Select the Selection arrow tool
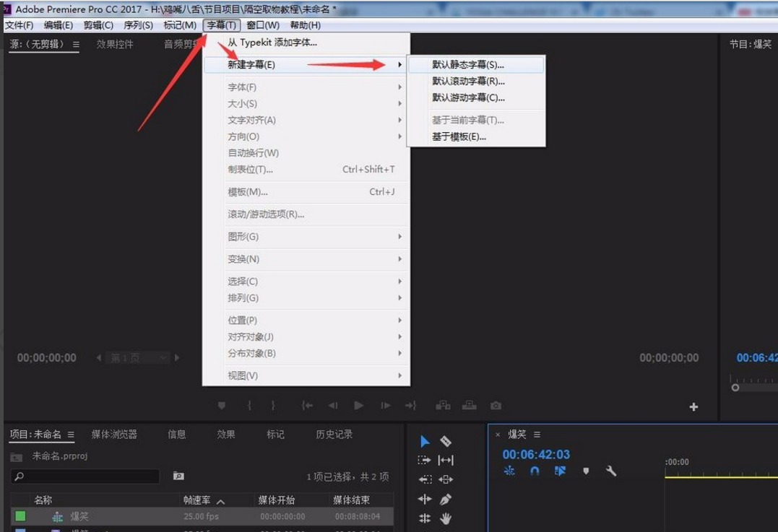This screenshot has width=778, height=532. [425, 441]
